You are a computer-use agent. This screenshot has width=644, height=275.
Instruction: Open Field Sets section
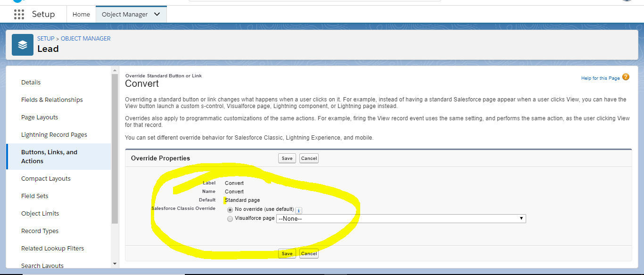tap(35, 196)
